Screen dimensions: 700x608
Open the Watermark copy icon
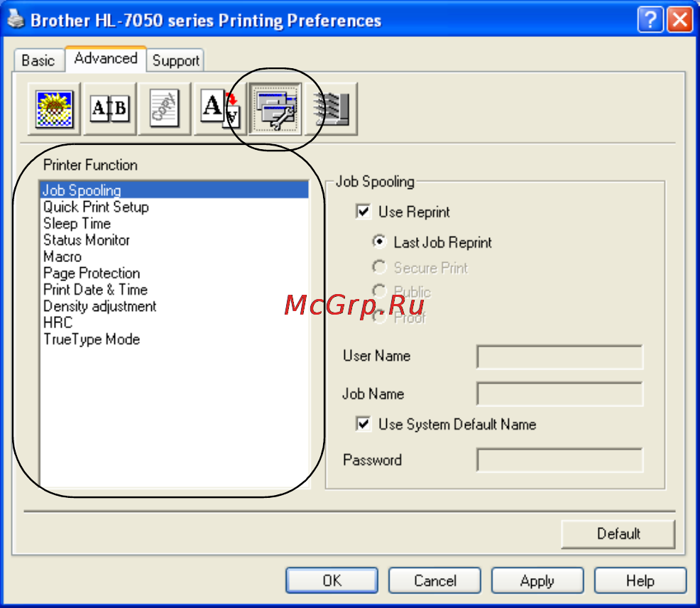point(165,109)
